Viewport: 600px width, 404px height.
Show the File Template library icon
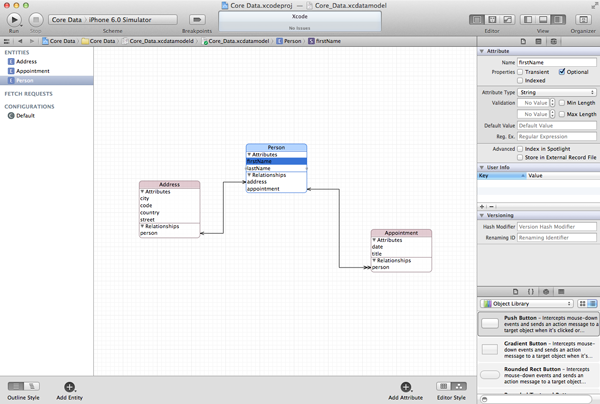click(515, 292)
